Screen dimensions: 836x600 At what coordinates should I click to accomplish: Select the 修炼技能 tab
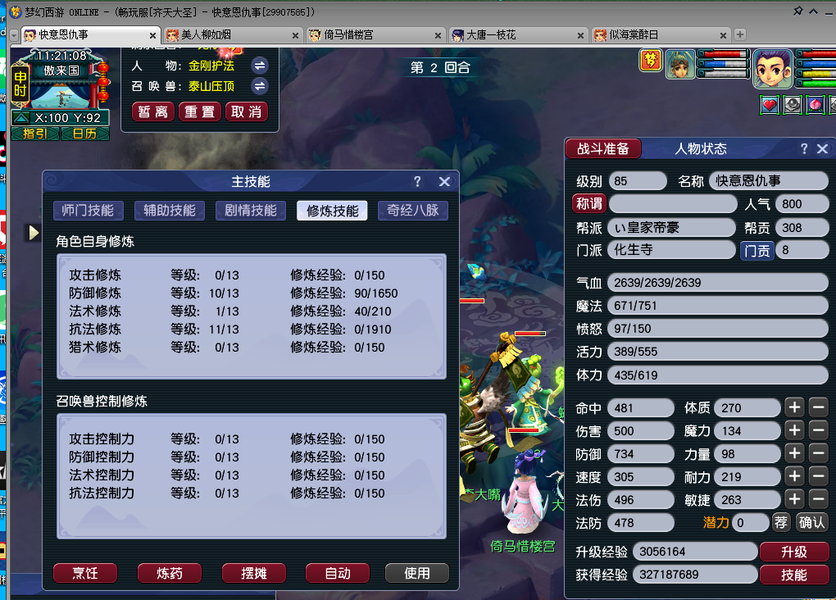(332, 211)
